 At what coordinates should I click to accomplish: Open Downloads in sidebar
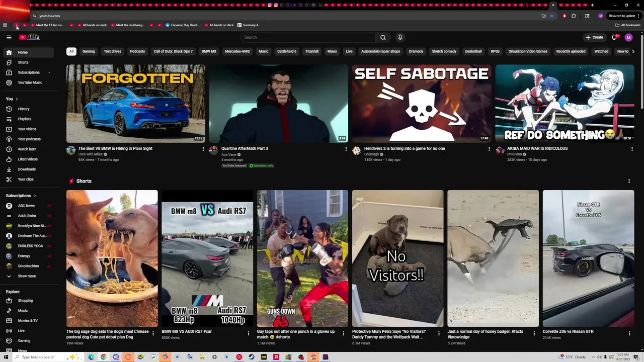coord(29,169)
